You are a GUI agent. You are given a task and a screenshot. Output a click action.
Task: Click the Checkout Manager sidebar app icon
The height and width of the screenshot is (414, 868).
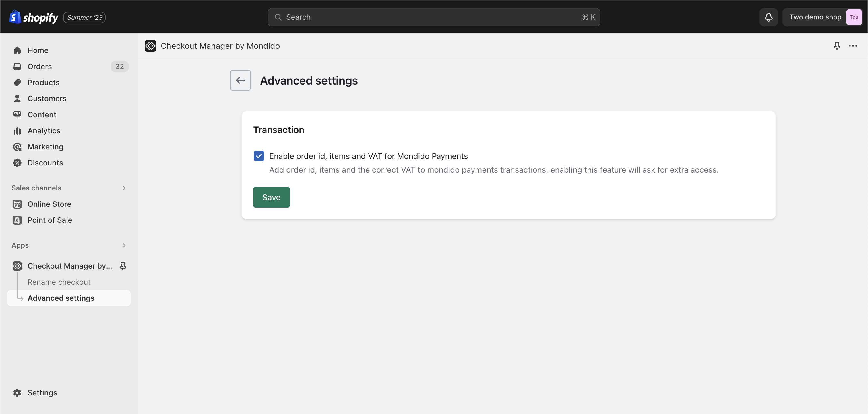tap(17, 266)
